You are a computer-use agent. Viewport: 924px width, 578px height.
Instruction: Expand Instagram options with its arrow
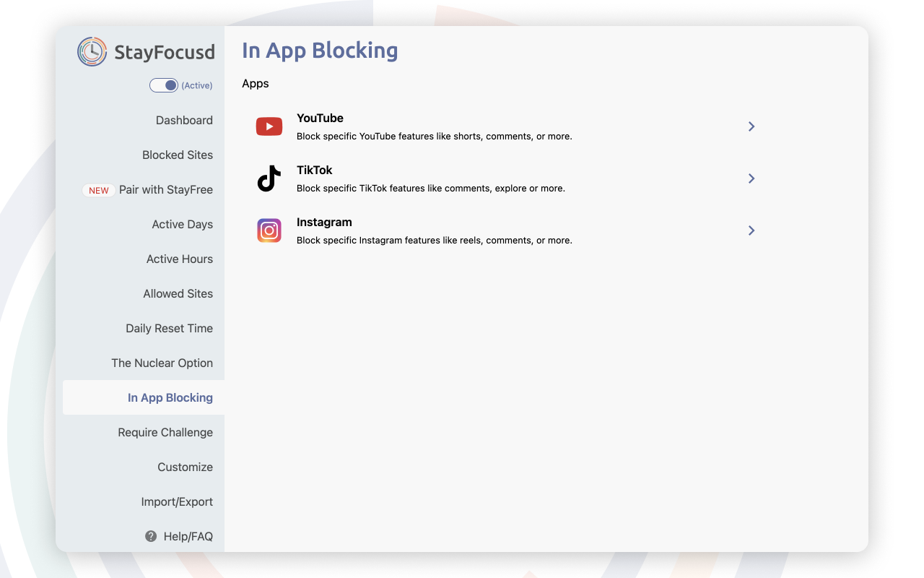[751, 230]
